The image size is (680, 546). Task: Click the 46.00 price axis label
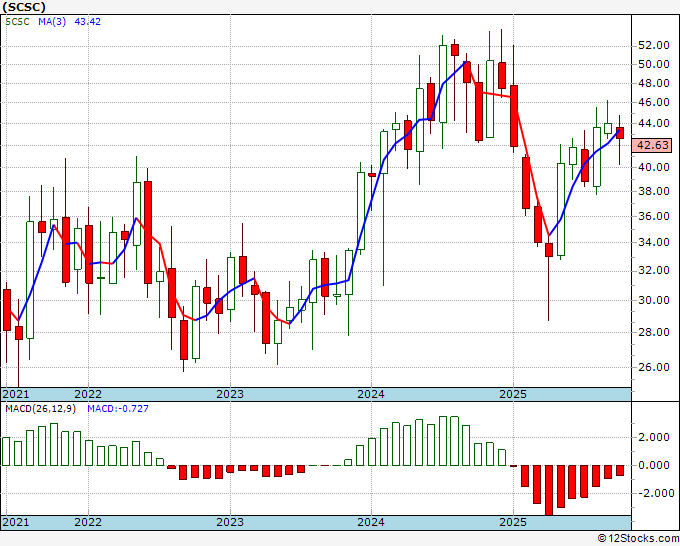click(654, 102)
